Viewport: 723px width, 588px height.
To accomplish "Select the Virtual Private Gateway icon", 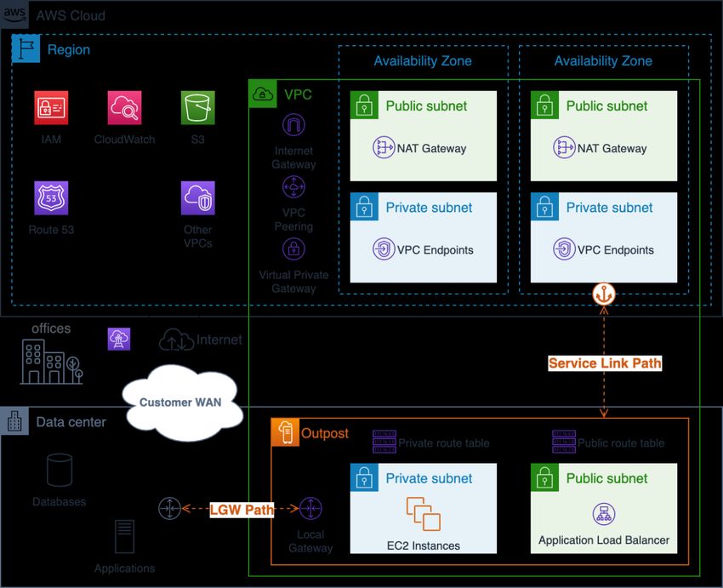I will tap(293, 249).
